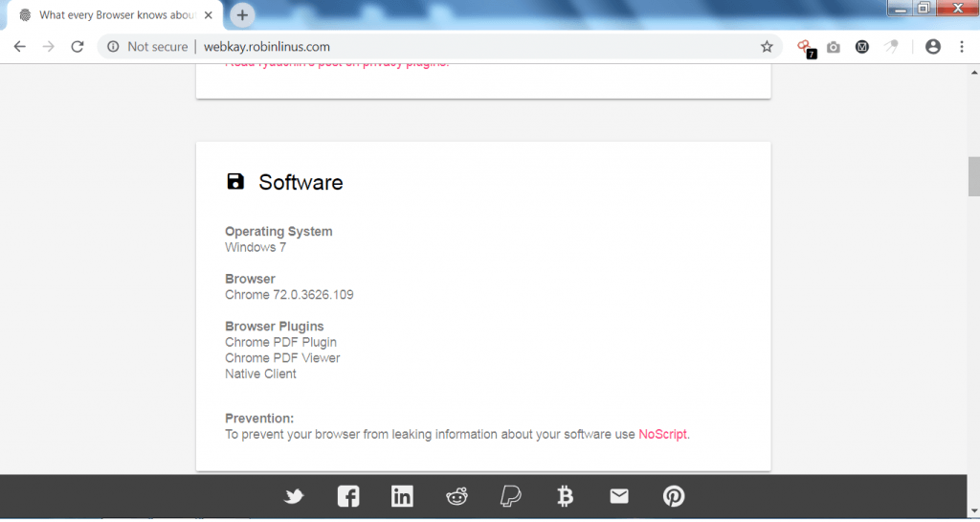Viewport: 980px width, 522px height.
Task: Click the 'Chrome PDF Plugin' entry
Action: tap(280, 343)
